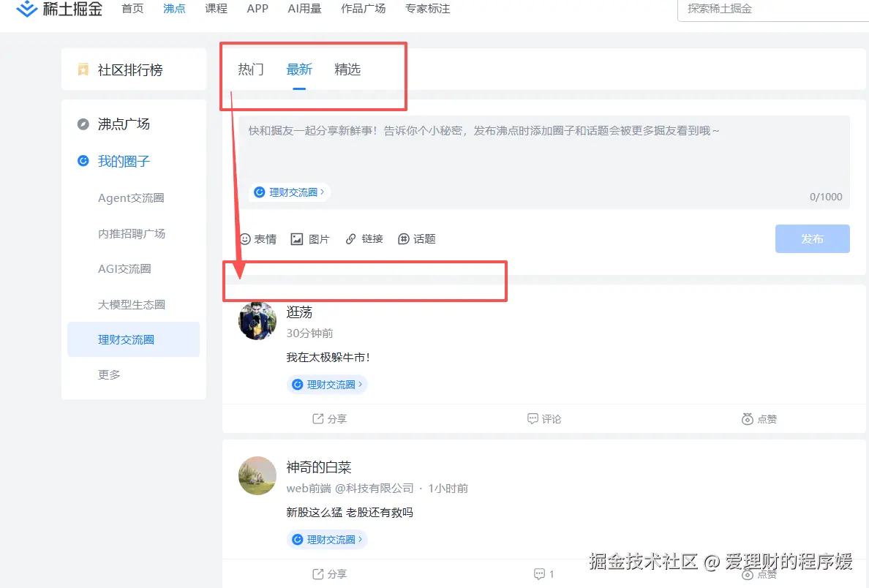The image size is (869, 588).
Task: Click the 沸点广场 compass icon
Action: pyautogui.click(x=83, y=124)
